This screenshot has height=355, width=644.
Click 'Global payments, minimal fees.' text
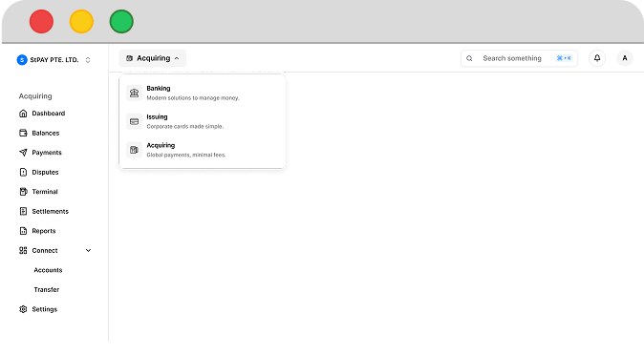[186, 155]
